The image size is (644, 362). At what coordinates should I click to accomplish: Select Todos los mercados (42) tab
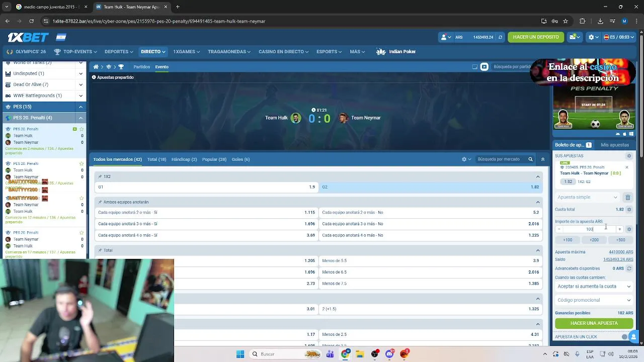pyautogui.click(x=117, y=159)
